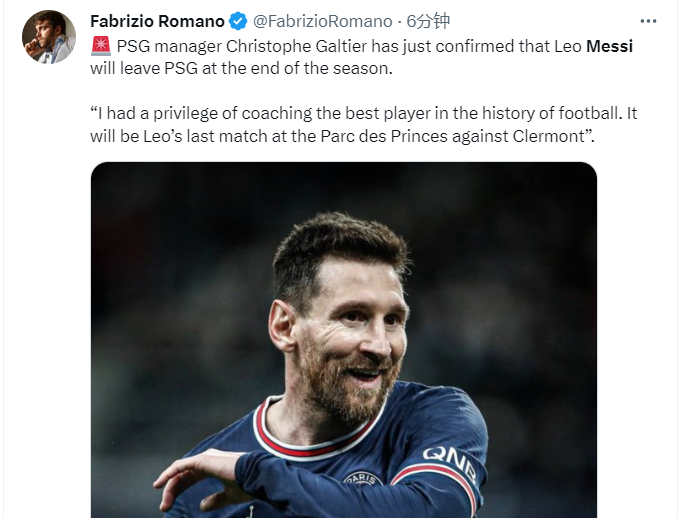Click the phrase 'history of football'
691x518 pixels.
tap(549, 112)
